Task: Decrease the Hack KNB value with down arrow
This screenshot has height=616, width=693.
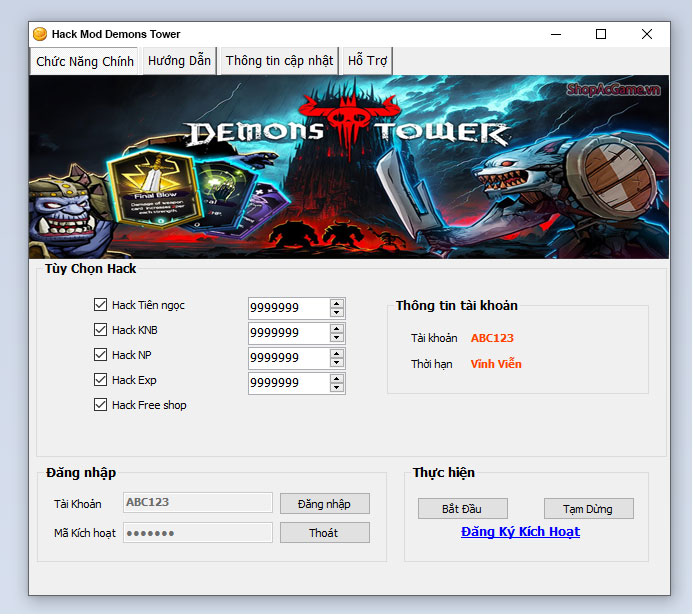Action: tap(336, 338)
